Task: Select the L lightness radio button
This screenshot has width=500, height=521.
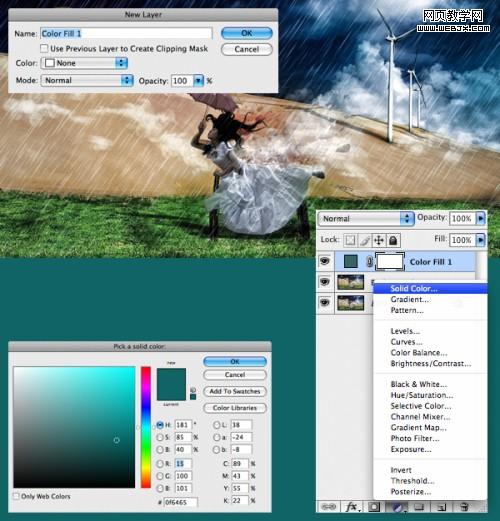Action: point(217,425)
